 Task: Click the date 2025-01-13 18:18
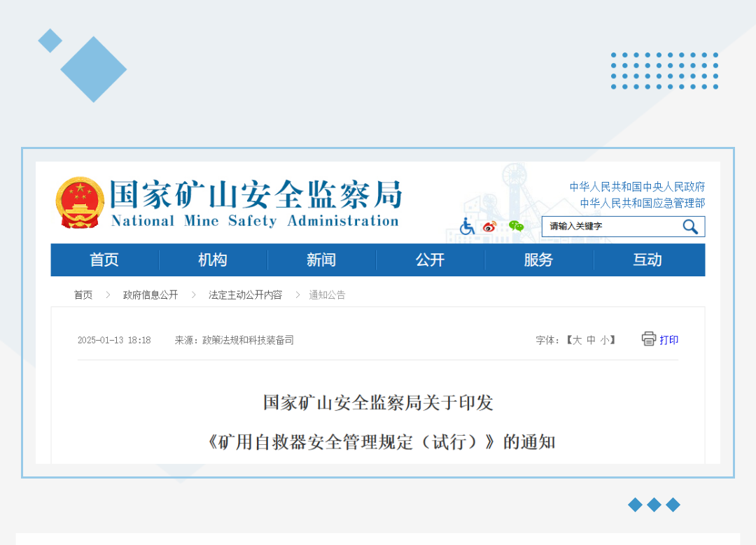click(114, 340)
